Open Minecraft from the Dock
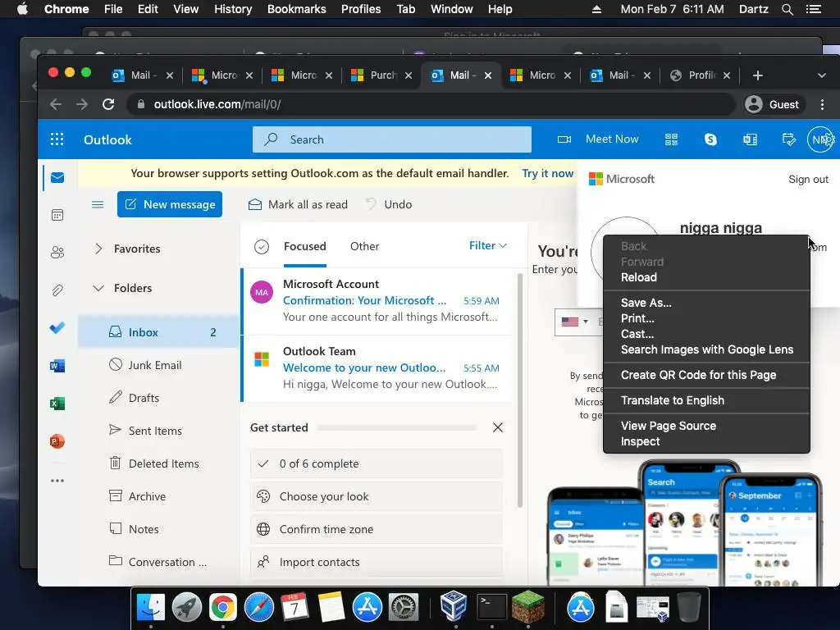Viewport: 840px width, 630px height. pos(527,606)
